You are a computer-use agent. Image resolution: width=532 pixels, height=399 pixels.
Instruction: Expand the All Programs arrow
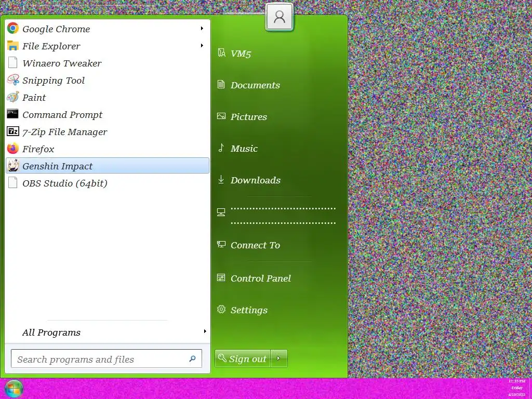(205, 331)
